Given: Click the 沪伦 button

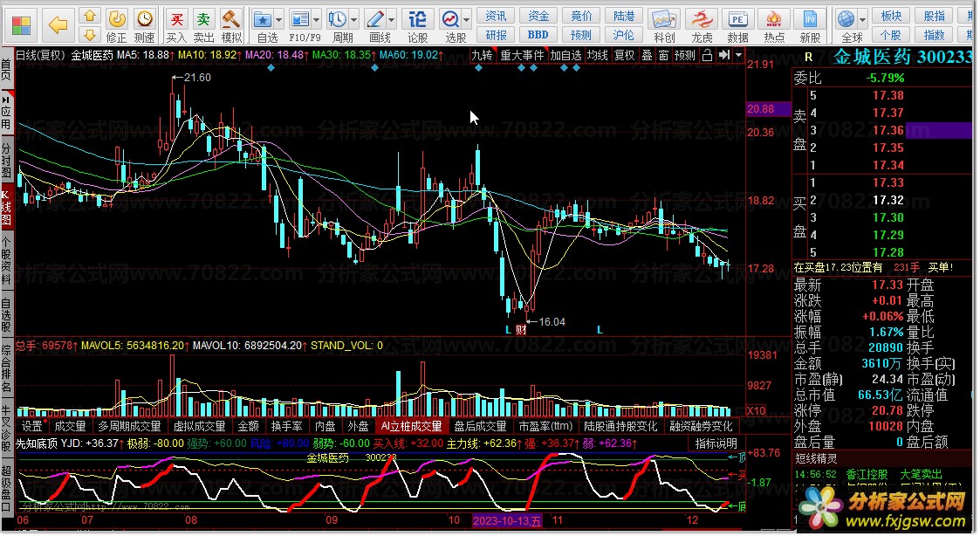Looking at the screenshot, I should pos(624,35).
